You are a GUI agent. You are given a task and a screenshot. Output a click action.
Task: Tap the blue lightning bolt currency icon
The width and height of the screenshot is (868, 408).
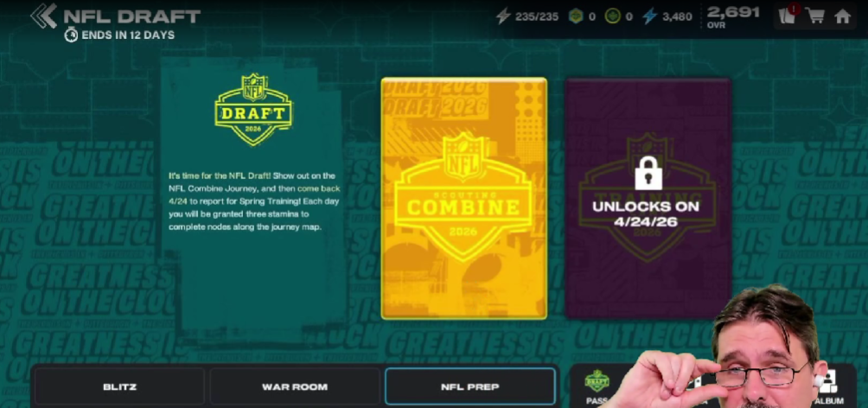(650, 16)
